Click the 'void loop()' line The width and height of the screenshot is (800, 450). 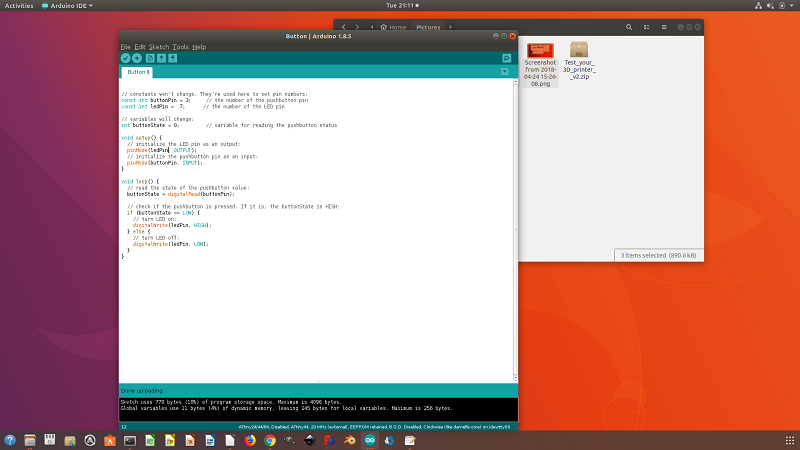point(140,182)
